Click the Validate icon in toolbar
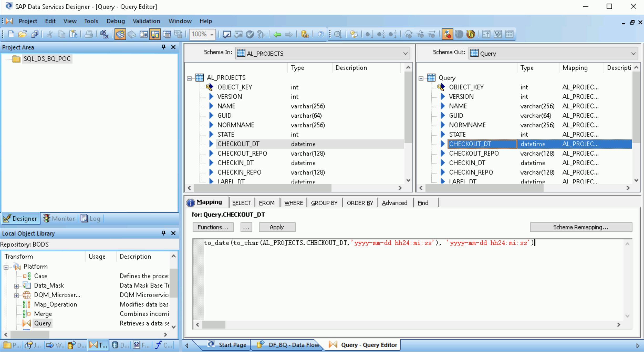This screenshot has width=644, height=352. coord(250,34)
